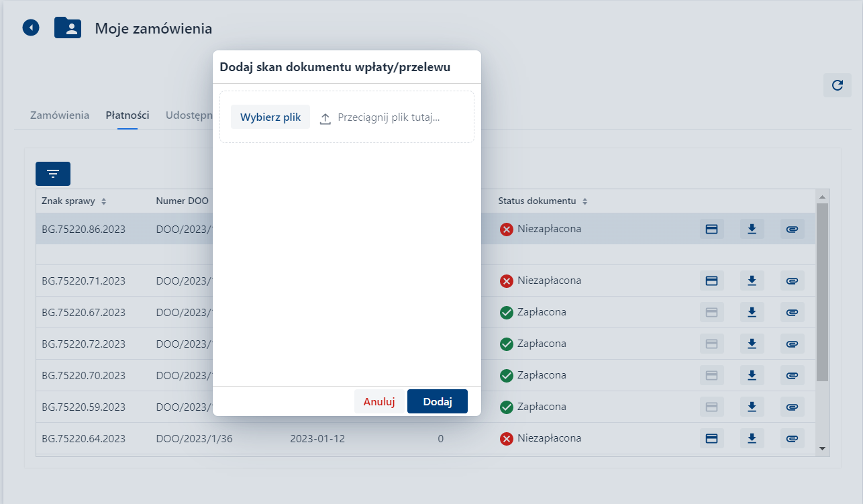
Task: Download document for BG.75220.71.2023 row
Action: (x=752, y=281)
